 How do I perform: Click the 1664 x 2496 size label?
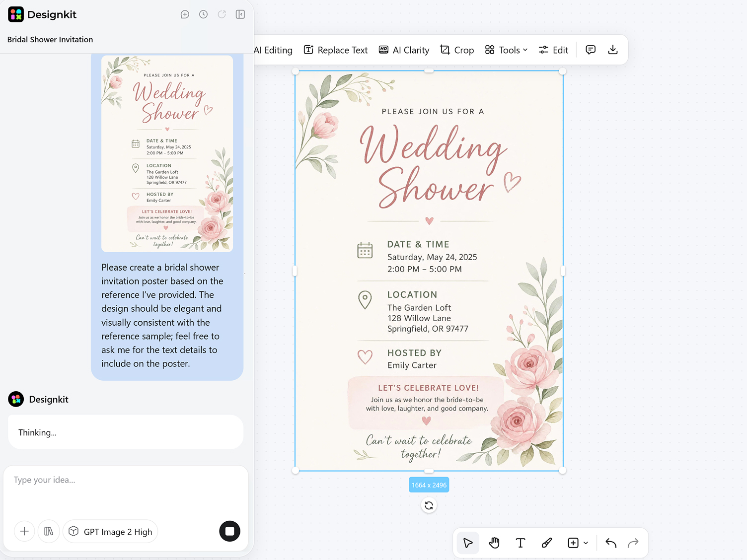(x=429, y=485)
